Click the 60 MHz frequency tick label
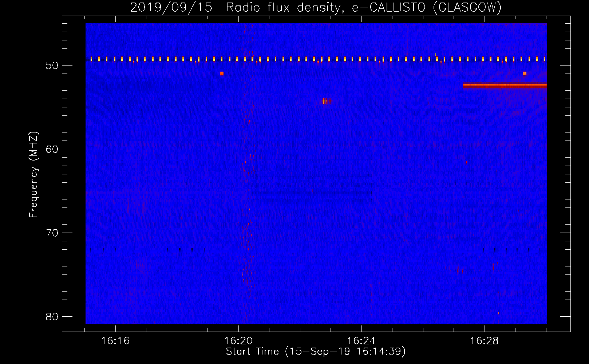Viewport: 589px width, 364px height. 52,149
